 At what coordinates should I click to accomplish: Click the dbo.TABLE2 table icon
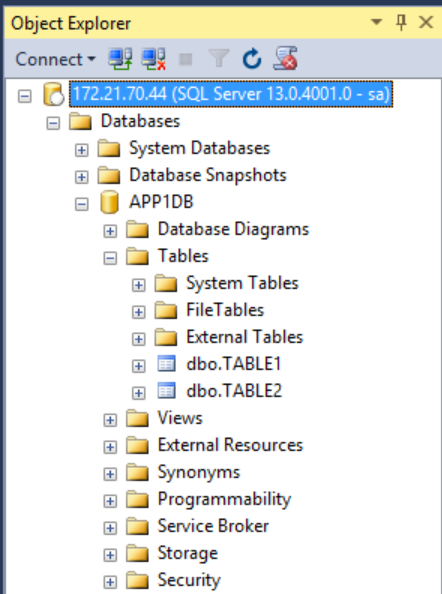tap(166, 391)
